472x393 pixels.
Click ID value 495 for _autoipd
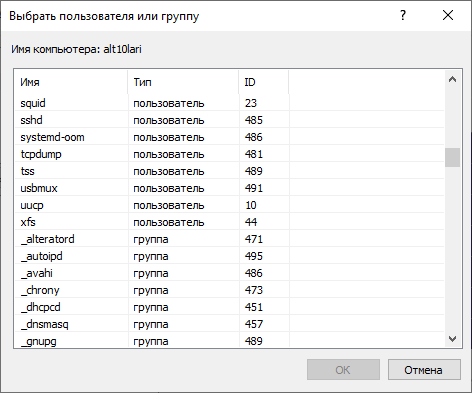pos(254,256)
